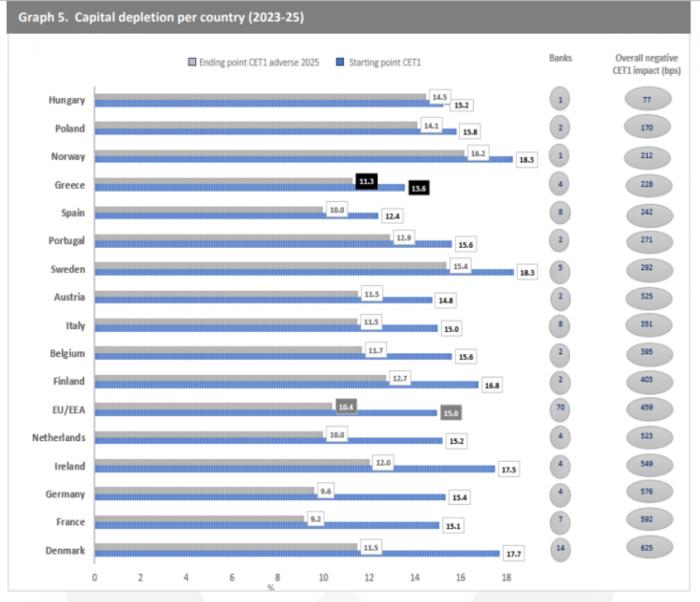The image size is (700, 602).
Task: Click the EU/EEA banks bubble showing 70
Action: (x=561, y=409)
